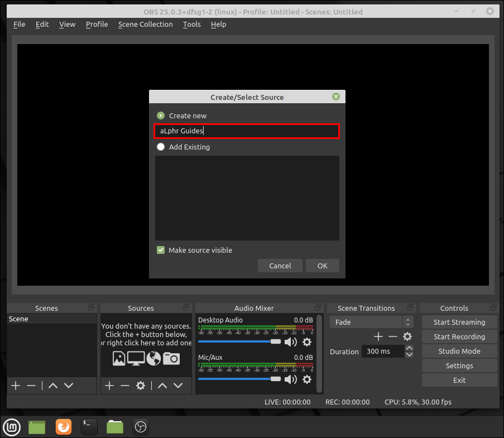Click the add scene plus icon
The height and width of the screenshot is (438, 504).
coord(16,386)
